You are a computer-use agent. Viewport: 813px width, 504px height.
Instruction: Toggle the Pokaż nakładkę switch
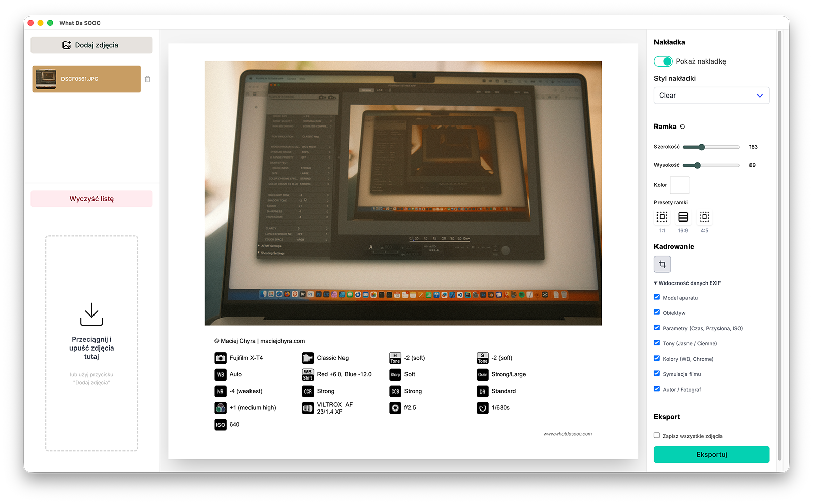tap(663, 61)
